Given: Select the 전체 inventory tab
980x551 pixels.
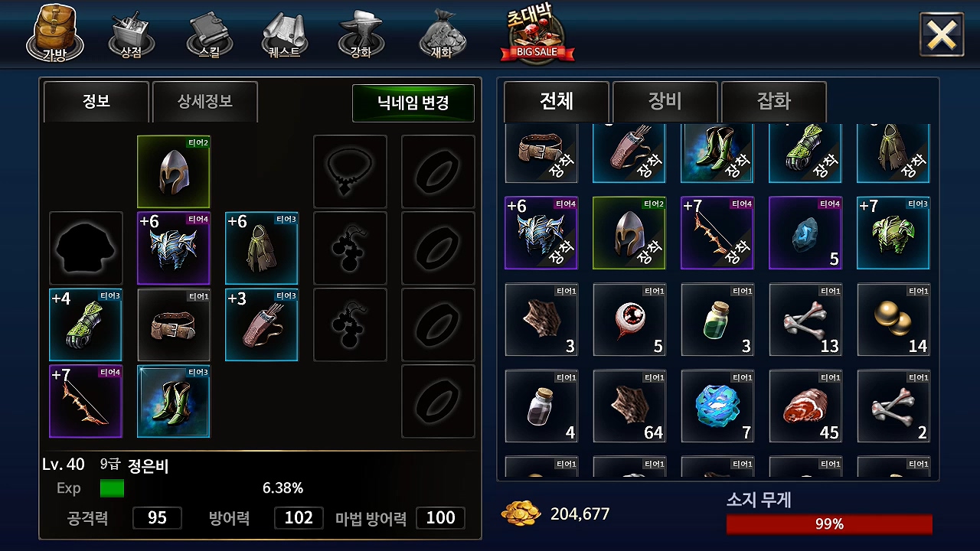Looking at the screenshot, I should pyautogui.click(x=557, y=102).
